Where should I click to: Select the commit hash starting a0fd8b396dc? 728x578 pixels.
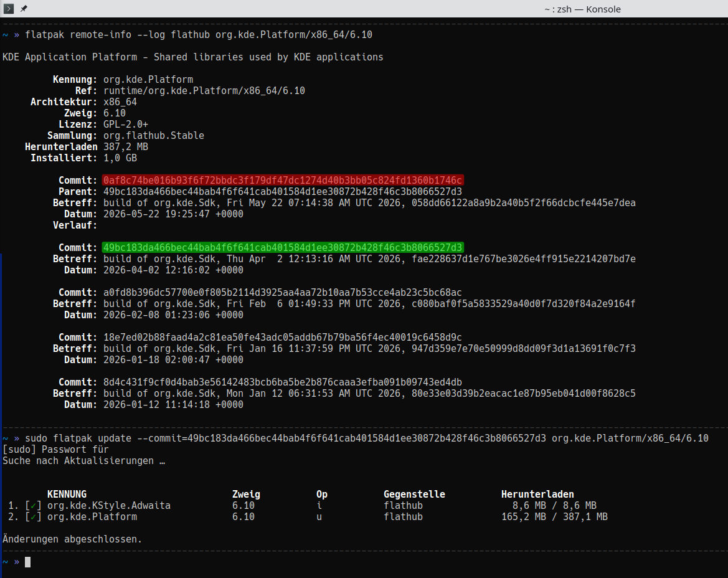pyautogui.click(x=283, y=293)
